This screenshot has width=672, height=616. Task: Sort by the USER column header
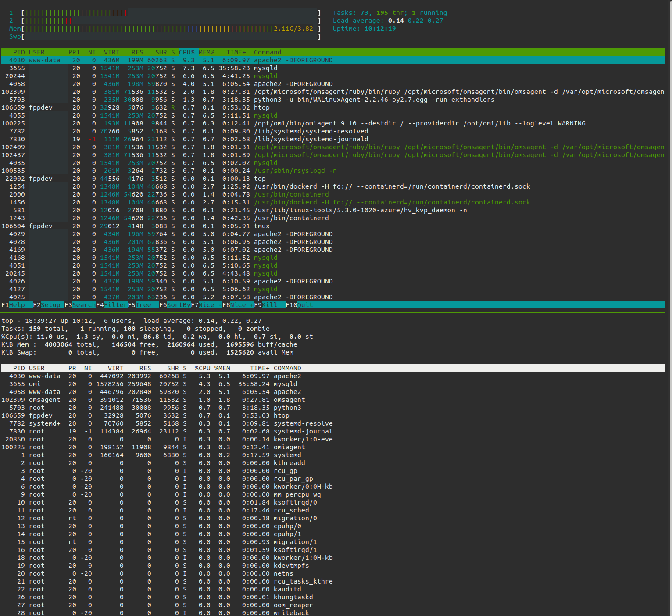pos(37,52)
